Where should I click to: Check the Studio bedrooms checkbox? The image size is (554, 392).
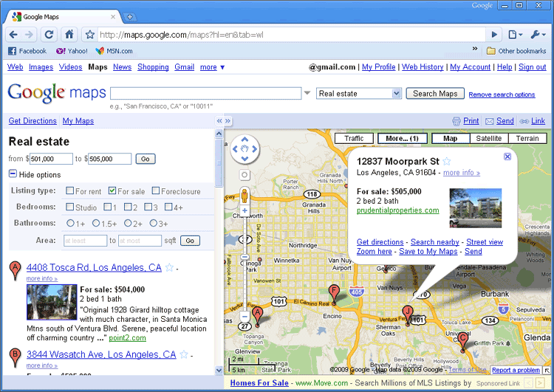click(x=70, y=207)
